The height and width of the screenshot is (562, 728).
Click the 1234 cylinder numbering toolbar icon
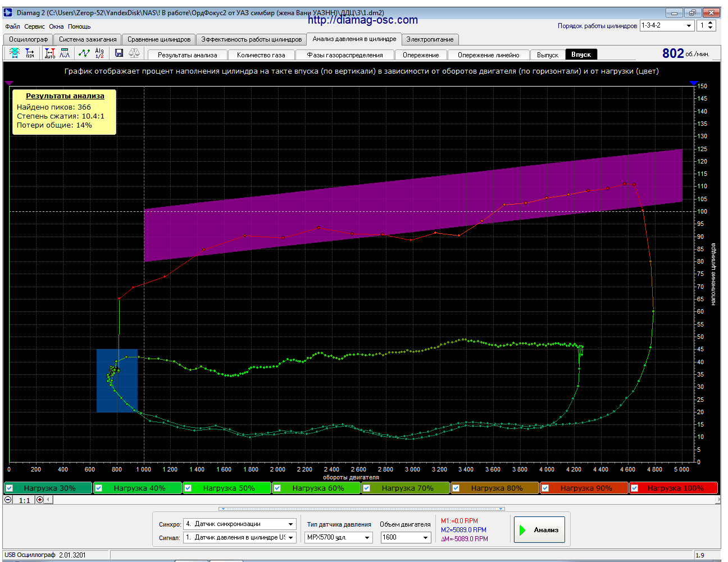click(x=30, y=53)
